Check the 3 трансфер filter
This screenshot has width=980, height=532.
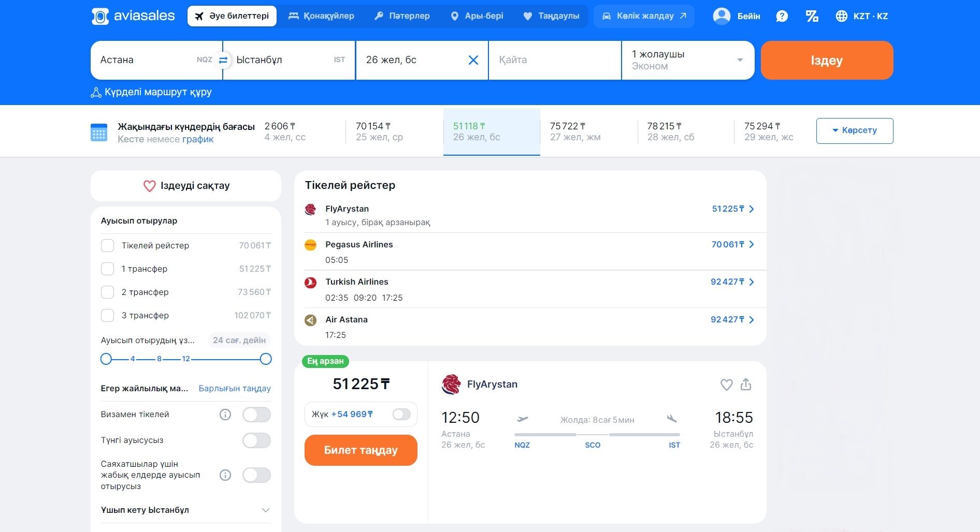coord(107,315)
